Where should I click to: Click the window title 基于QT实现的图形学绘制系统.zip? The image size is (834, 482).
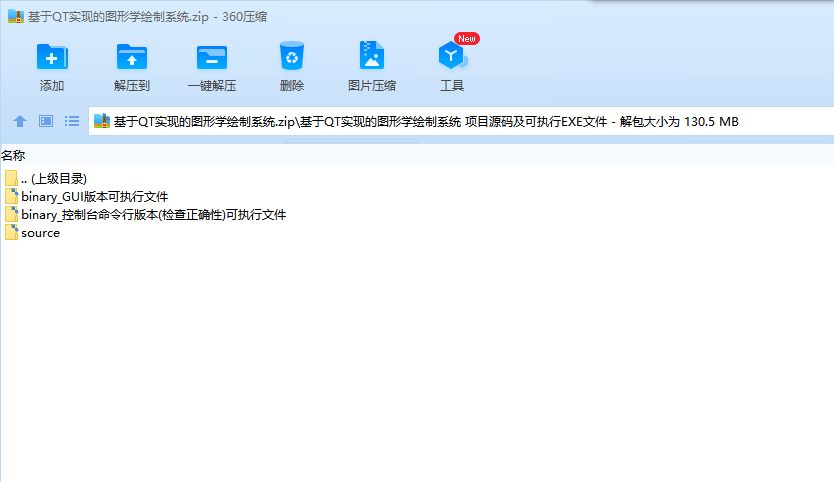pyautogui.click(x=118, y=16)
